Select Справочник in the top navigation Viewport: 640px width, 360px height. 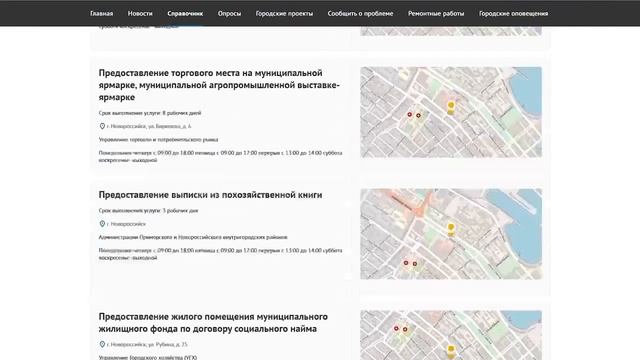(185, 13)
